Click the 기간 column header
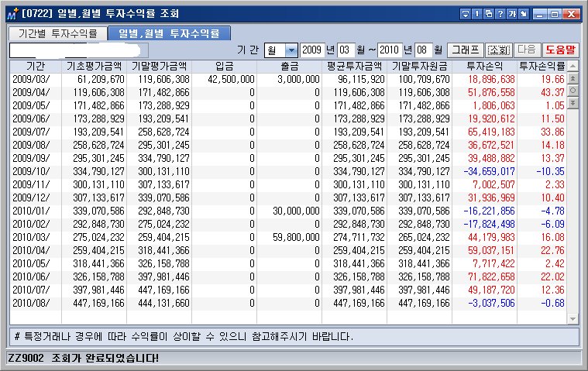The width and height of the screenshot is (588, 371). click(36, 67)
